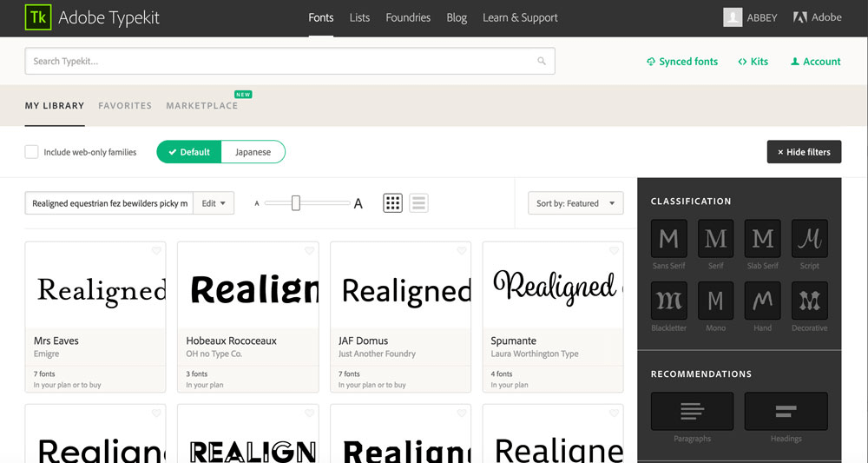The image size is (868, 463).
Task: Open Synced fonts link
Action: (x=682, y=62)
